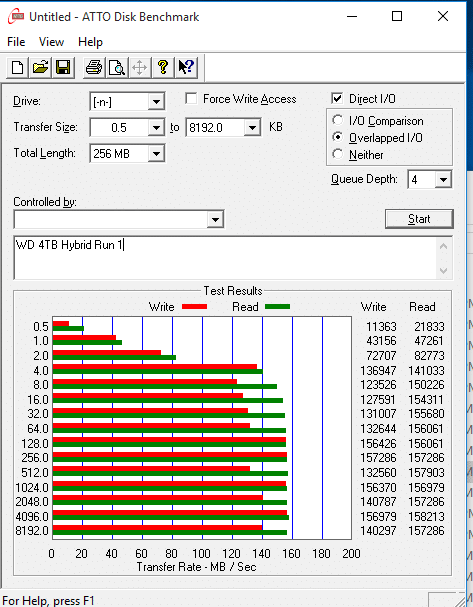Click the yellow question mark About icon
473x607 pixels.
click(163, 68)
